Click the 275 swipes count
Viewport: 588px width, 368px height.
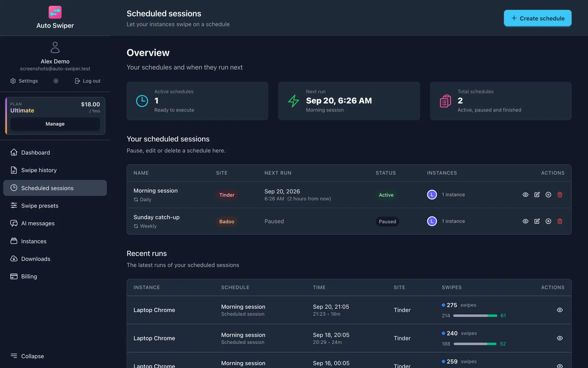452,305
